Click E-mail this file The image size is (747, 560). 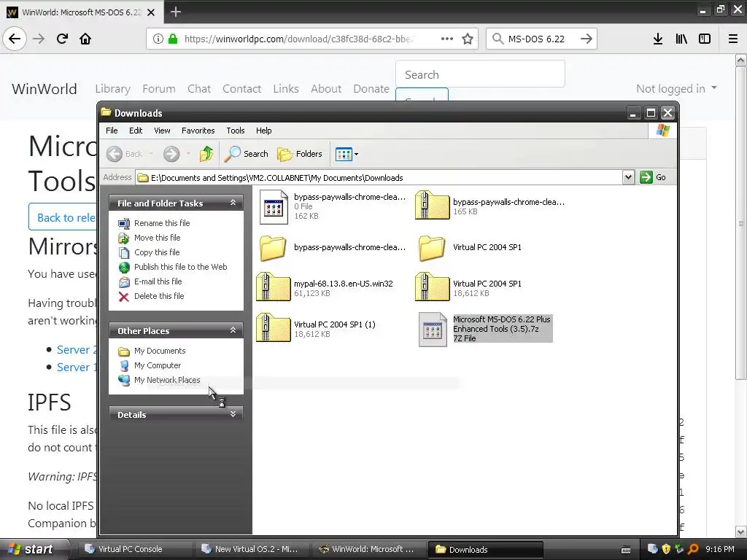pyautogui.click(x=158, y=281)
